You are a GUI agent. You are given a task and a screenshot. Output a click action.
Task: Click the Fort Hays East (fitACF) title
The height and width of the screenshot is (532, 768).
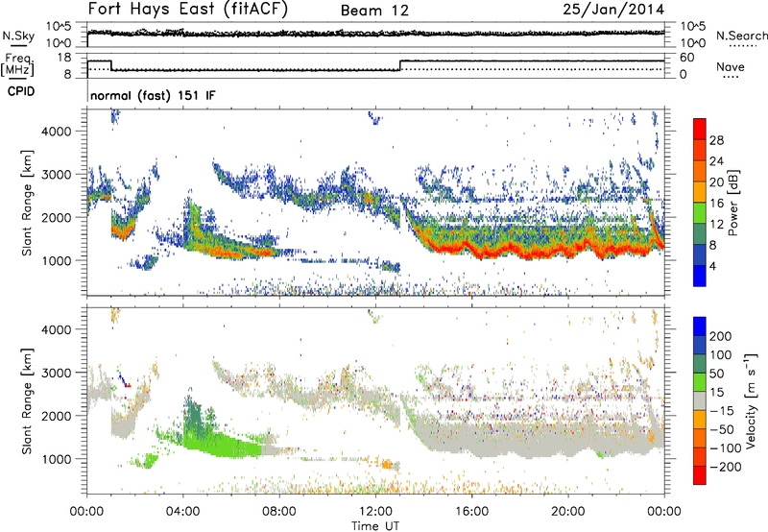click(x=188, y=9)
